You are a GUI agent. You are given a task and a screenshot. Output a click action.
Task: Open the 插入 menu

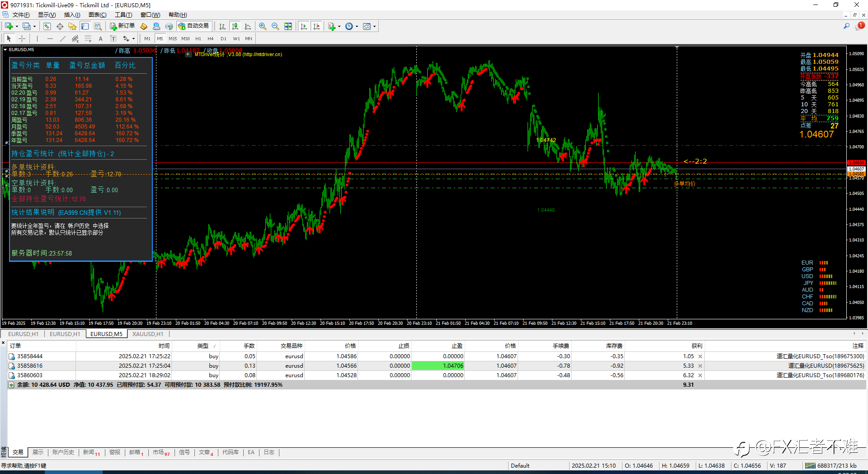(x=72, y=15)
